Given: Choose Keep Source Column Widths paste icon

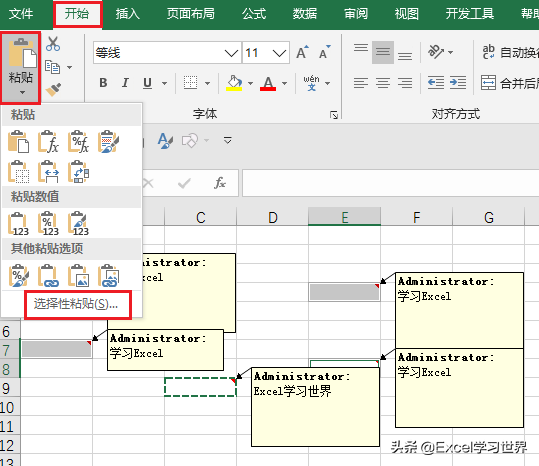Looking at the screenshot, I should (x=48, y=171).
